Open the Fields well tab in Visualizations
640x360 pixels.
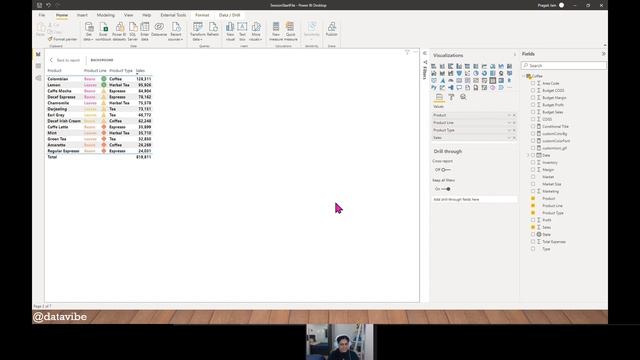[439, 97]
